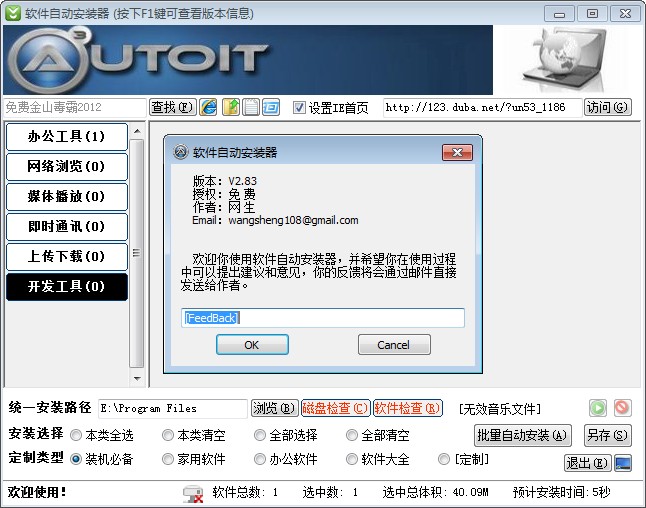Toggle the 设置IE首页 checkbox

[x=299, y=108]
